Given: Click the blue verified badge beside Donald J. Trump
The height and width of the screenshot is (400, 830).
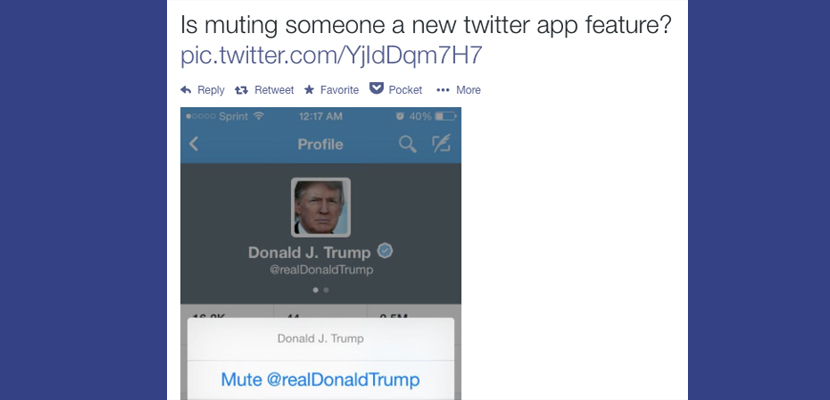Looking at the screenshot, I should [385, 251].
